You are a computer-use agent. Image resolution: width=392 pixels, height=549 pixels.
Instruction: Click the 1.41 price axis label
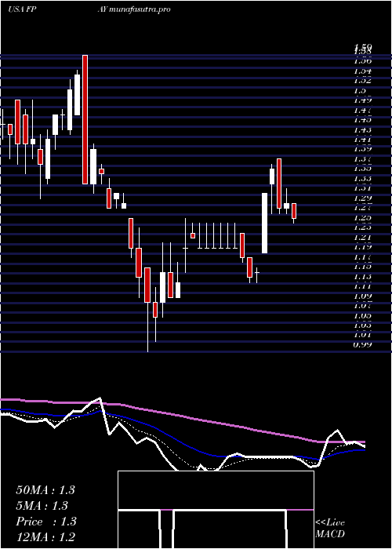tap(362, 140)
